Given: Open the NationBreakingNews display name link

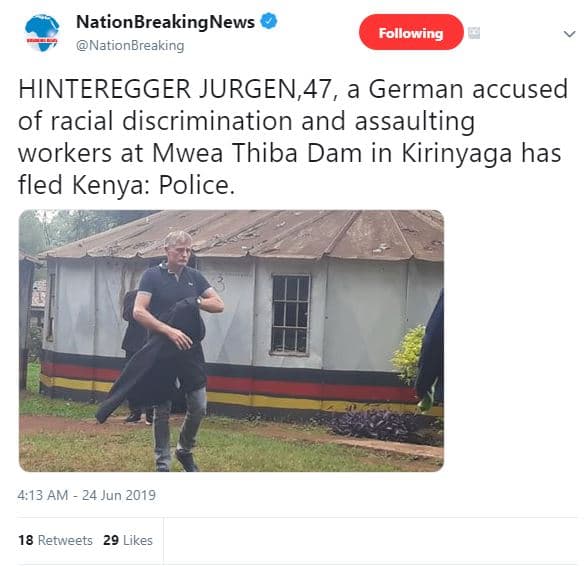Looking at the screenshot, I should 165,22.
